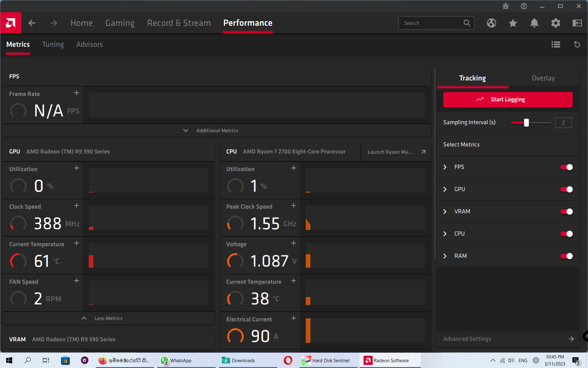Add GPU Current Temperature with plus icon
This screenshot has height=368, width=588.
coord(77,243)
